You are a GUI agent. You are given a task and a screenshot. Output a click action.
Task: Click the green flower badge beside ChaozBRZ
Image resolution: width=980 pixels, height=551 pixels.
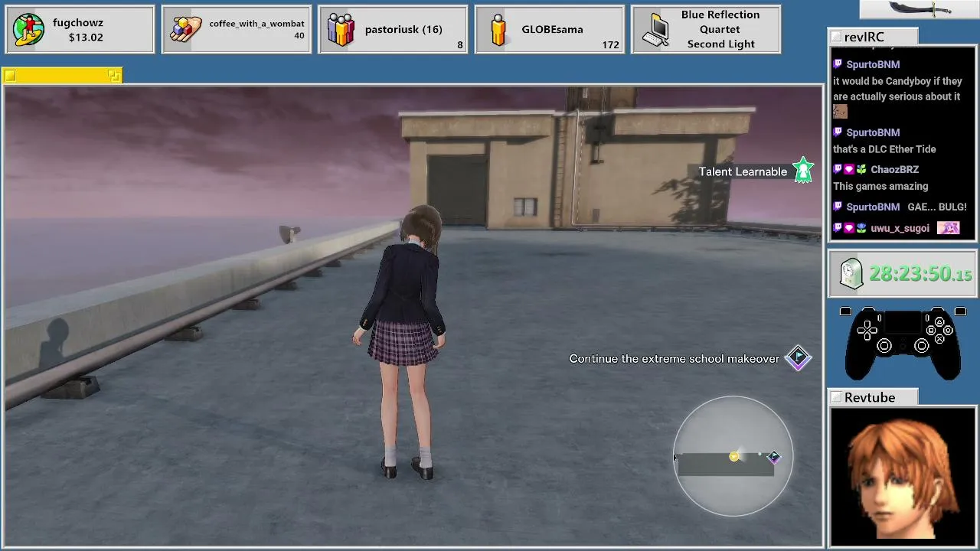tap(861, 169)
